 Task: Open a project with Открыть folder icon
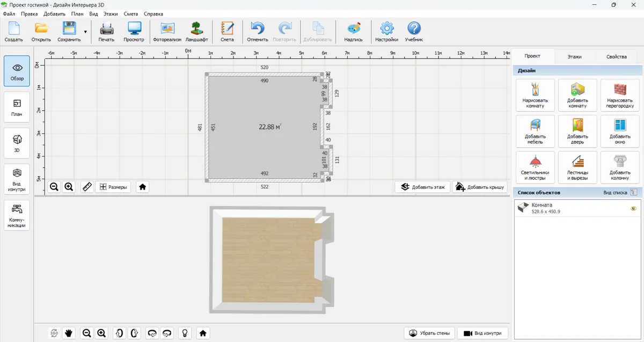pyautogui.click(x=41, y=32)
